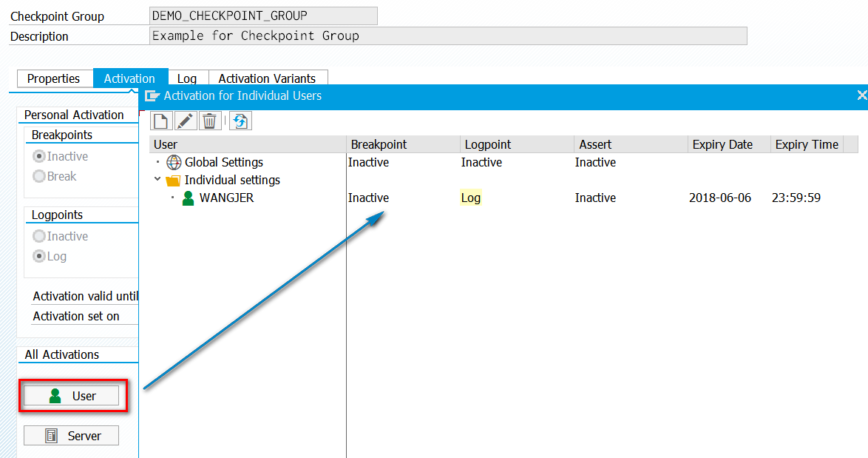Click the All Activations heading
The height and width of the screenshot is (458, 868).
pos(61,354)
